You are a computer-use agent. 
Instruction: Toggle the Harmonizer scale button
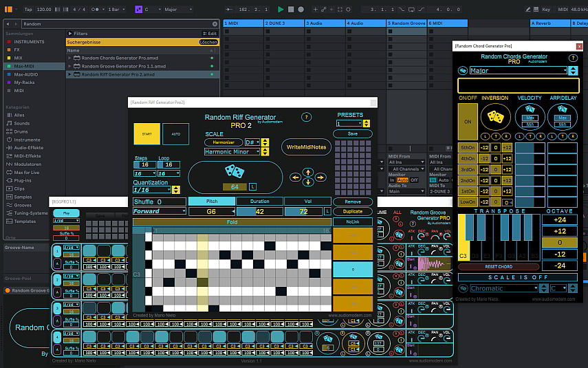coord(224,142)
